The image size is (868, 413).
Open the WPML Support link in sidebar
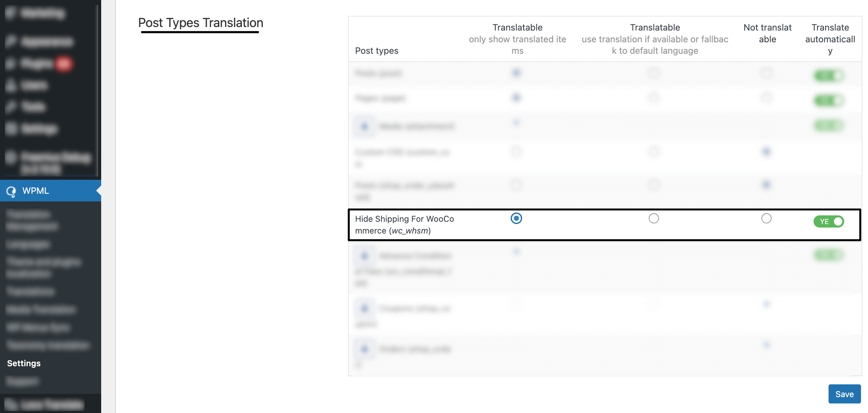[x=22, y=381]
